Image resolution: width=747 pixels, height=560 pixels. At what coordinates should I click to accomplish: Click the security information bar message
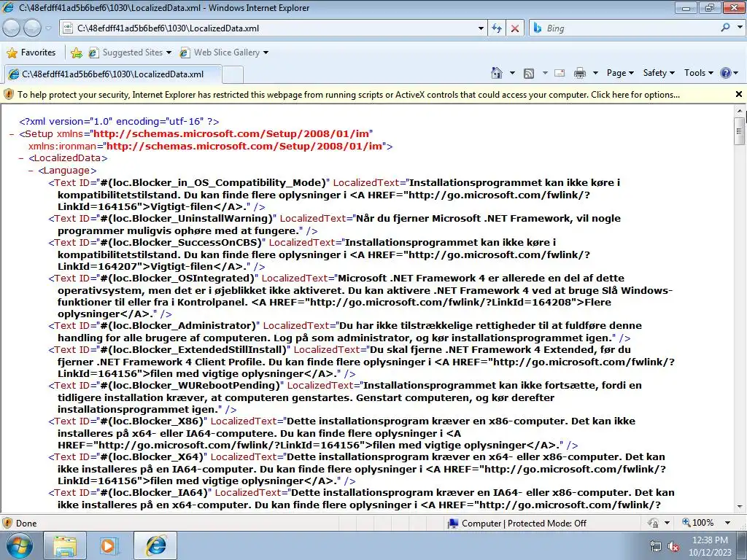tap(348, 94)
